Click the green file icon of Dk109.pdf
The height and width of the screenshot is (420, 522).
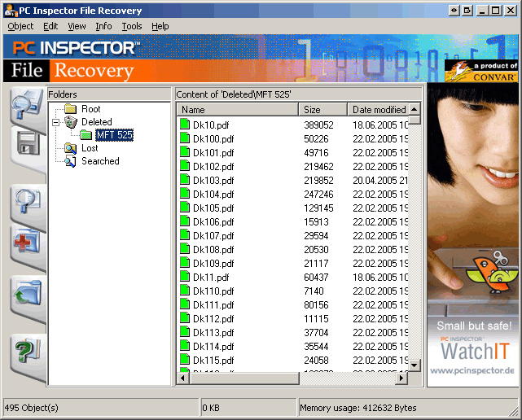click(185, 263)
